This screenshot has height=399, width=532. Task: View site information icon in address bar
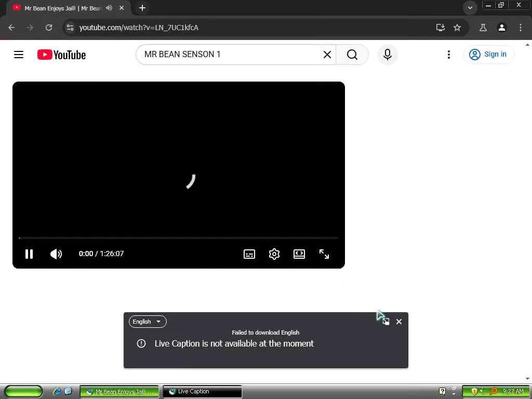coord(70,28)
